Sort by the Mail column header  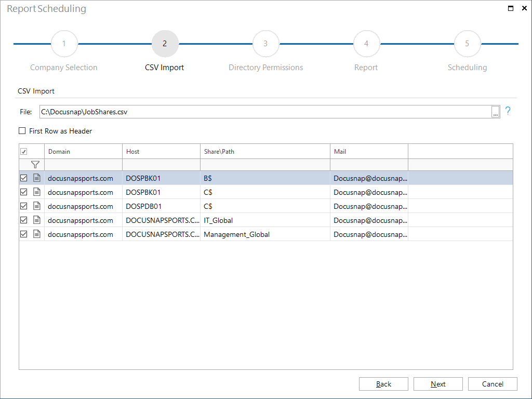point(369,151)
